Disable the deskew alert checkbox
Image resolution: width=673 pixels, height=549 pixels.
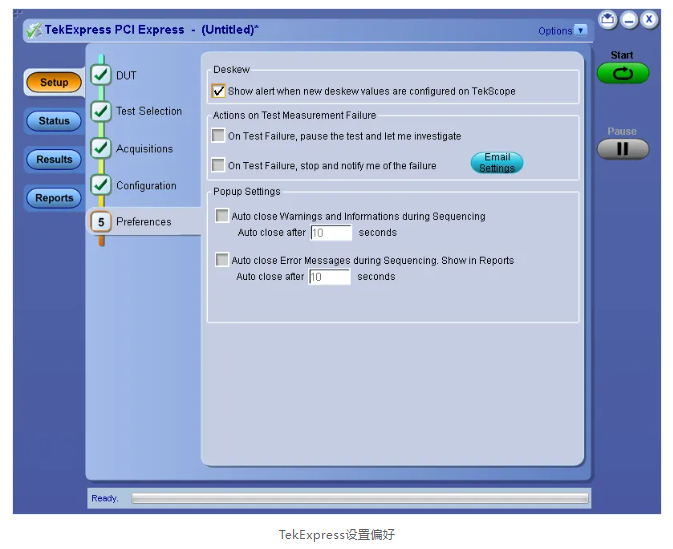(x=219, y=91)
